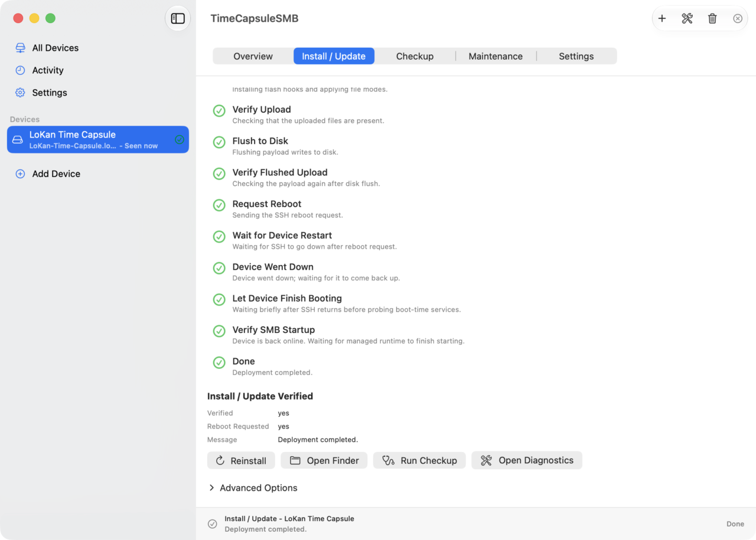This screenshot has width=756, height=540.
Task: Click the Install / Update Verified heading
Action: pos(260,396)
